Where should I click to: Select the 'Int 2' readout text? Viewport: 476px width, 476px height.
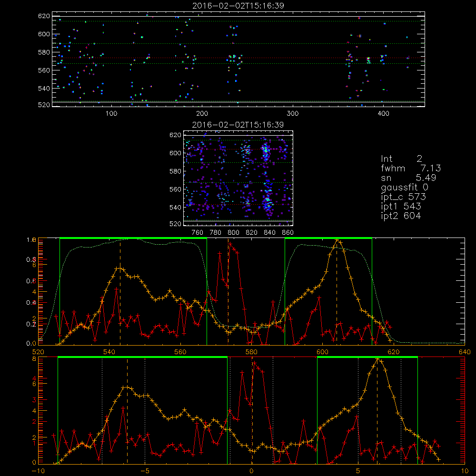pyautogui.click(x=401, y=159)
